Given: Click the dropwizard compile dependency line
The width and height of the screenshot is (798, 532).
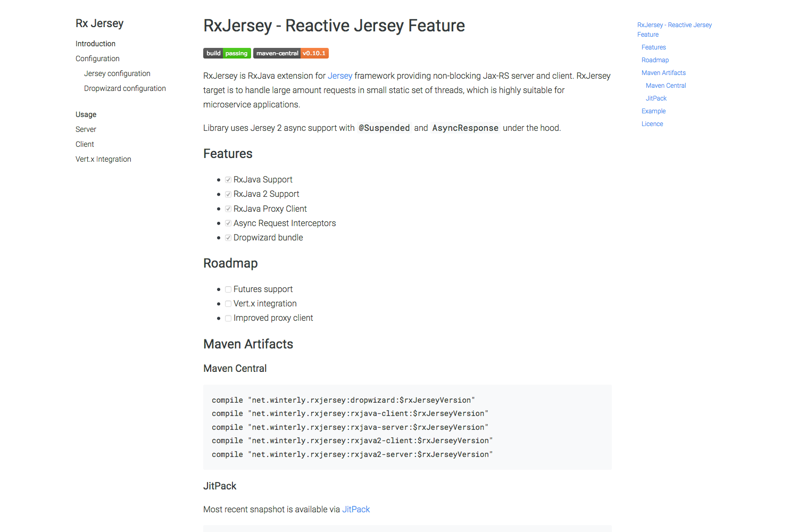Looking at the screenshot, I should point(343,400).
